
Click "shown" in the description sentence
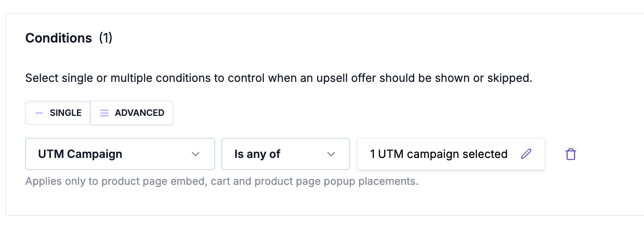pyautogui.click(x=451, y=78)
